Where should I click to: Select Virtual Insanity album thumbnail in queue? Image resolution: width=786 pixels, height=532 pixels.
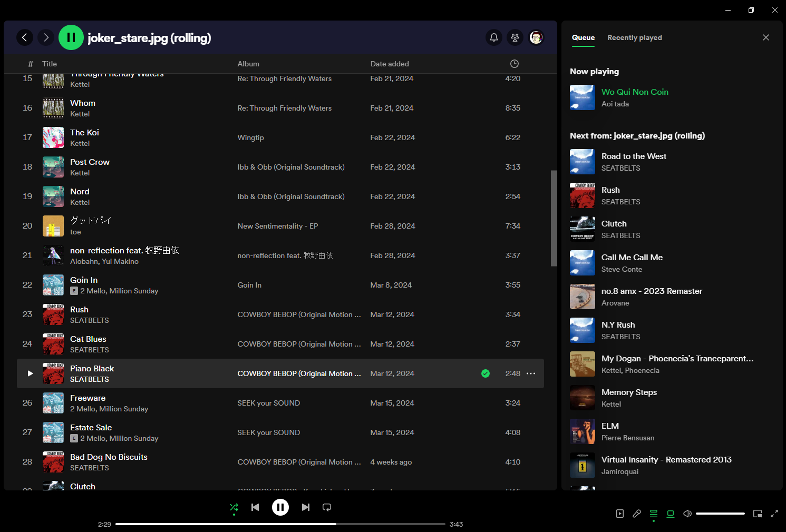click(582, 465)
